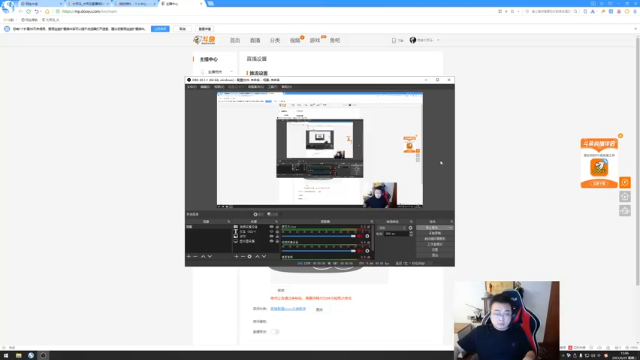
Task: Mute the first audio mixer channel
Action: tap(360, 236)
